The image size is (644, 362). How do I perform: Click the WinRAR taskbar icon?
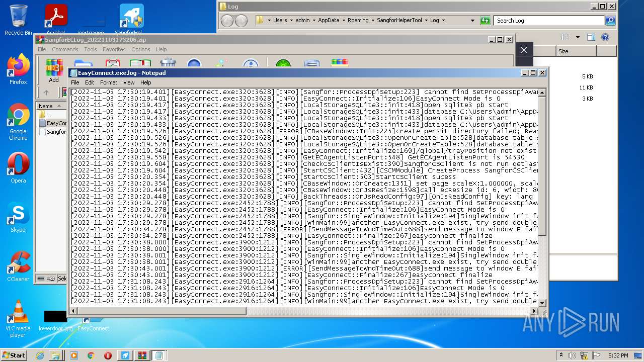point(142,355)
